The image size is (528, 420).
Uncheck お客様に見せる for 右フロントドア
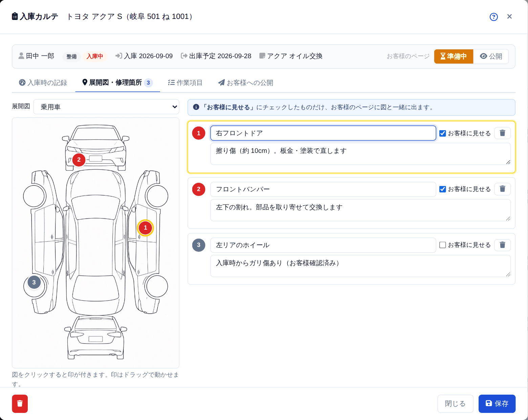[x=442, y=133]
